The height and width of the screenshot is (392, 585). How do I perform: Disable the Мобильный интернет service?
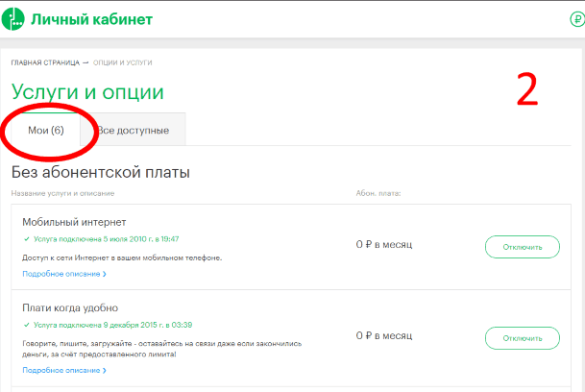[523, 247]
